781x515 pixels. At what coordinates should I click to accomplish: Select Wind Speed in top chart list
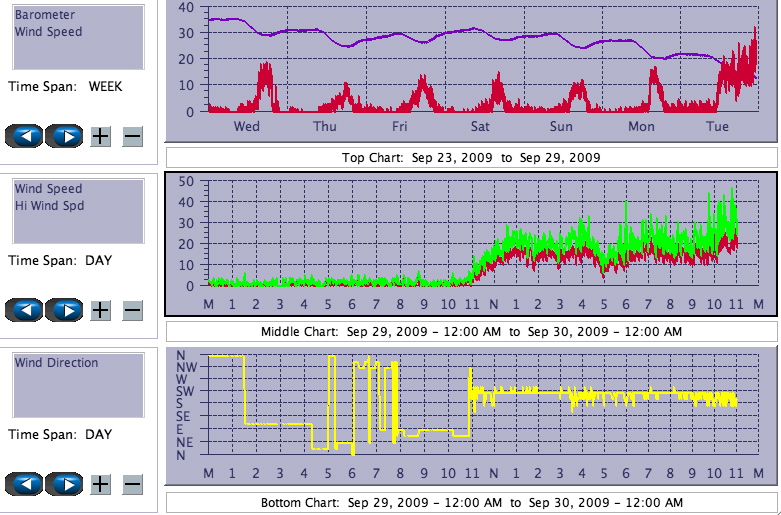pos(48,32)
